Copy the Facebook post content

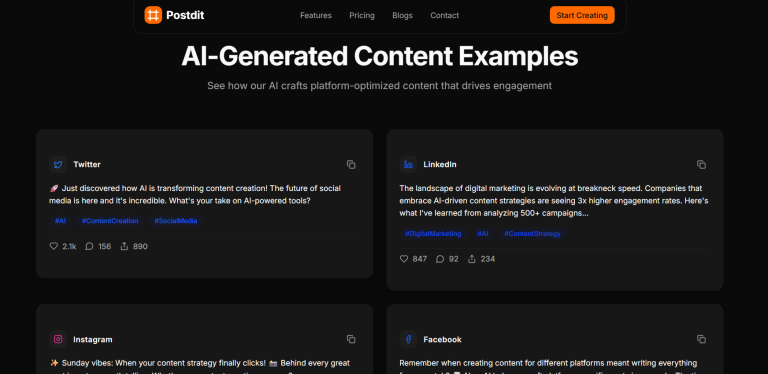[x=701, y=339]
